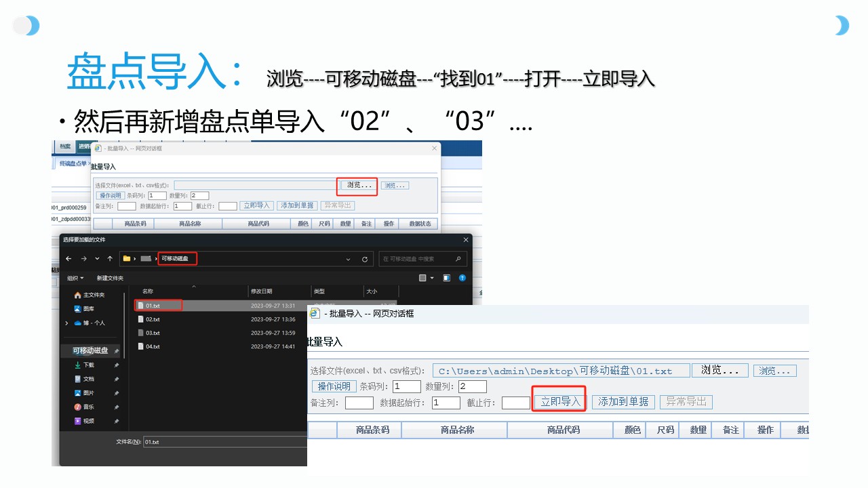Click the red-boxed 浏览 button in top dialog

coord(357,185)
